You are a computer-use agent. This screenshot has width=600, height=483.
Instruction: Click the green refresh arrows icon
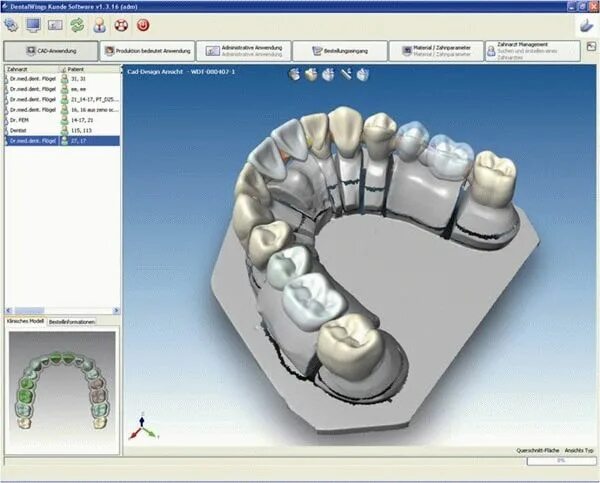tap(77, 25)
